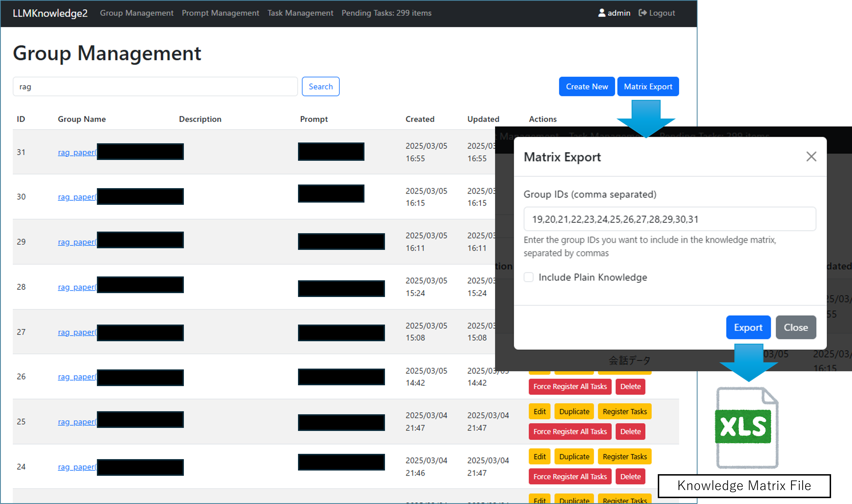852x504 pixels.
Task: Click the gray Close button
Action: click(x=796, y=327)
